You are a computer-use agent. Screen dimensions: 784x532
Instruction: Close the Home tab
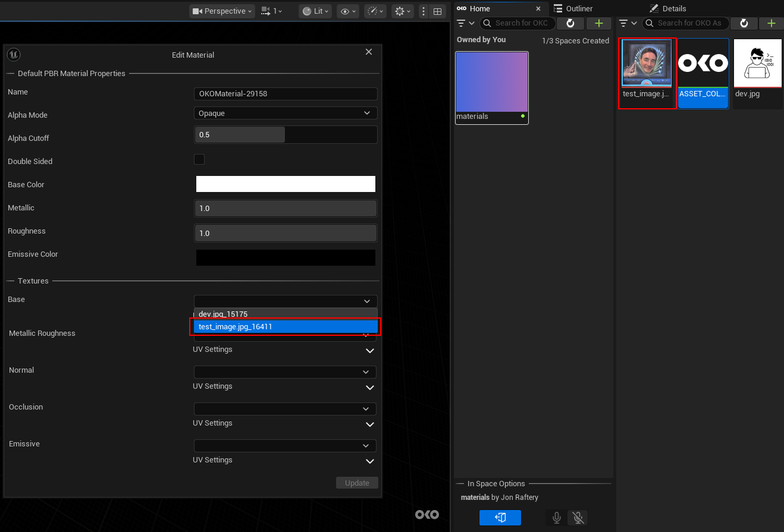pyautogui.click(x=538, y=9)
